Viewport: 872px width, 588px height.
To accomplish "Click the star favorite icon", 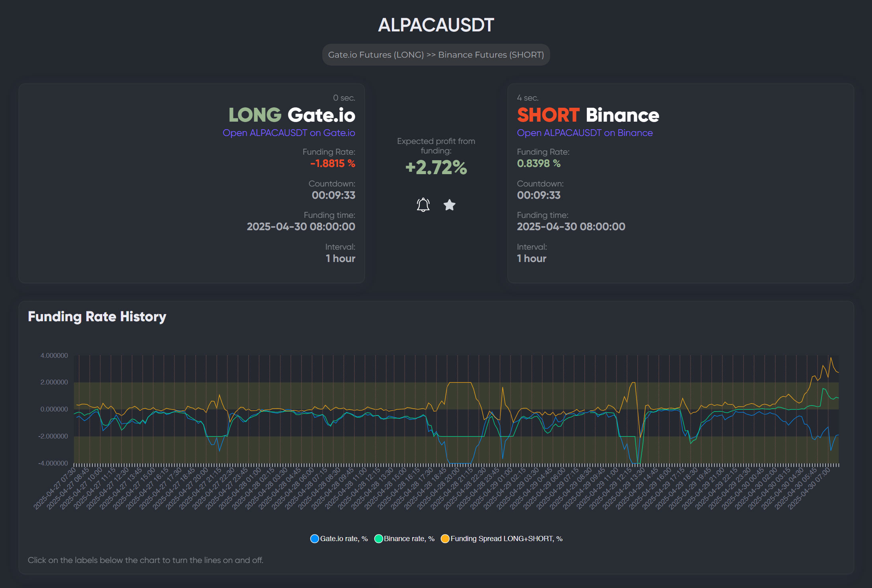I will [449, 205].
